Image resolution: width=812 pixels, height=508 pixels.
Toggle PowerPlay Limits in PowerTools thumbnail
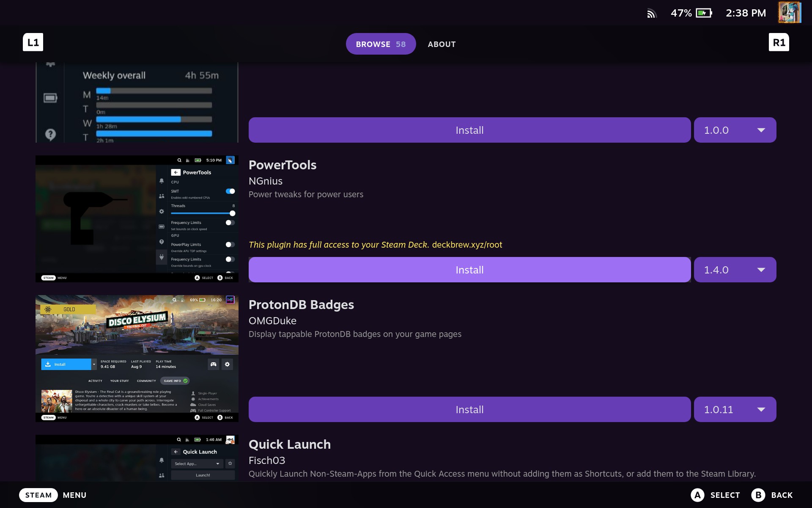(230, 245)
